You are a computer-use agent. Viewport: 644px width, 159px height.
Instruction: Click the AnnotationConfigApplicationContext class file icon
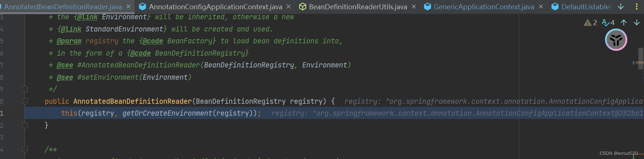(142, 7)
